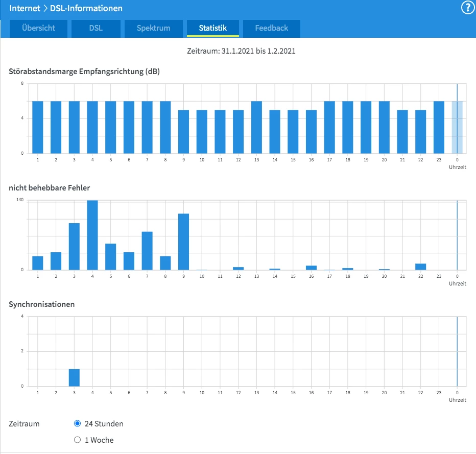The width and height of the screenshot is (476, 454).
Task: Click the Synchronisationen heading
Action: [41, 304]
